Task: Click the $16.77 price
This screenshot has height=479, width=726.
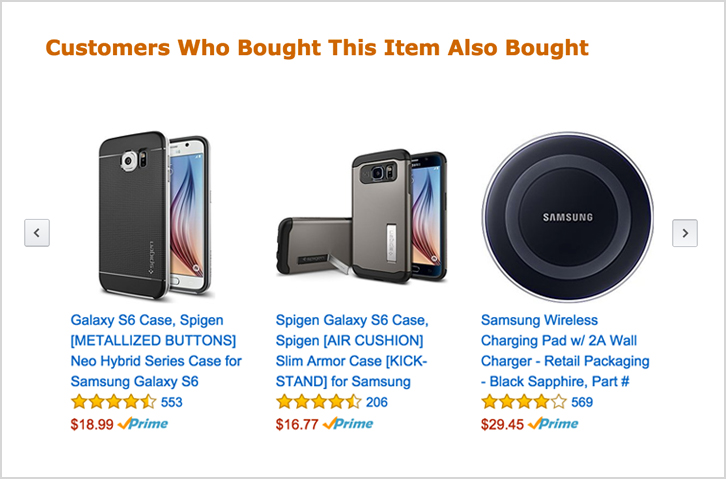Action: tap(297, 424)
